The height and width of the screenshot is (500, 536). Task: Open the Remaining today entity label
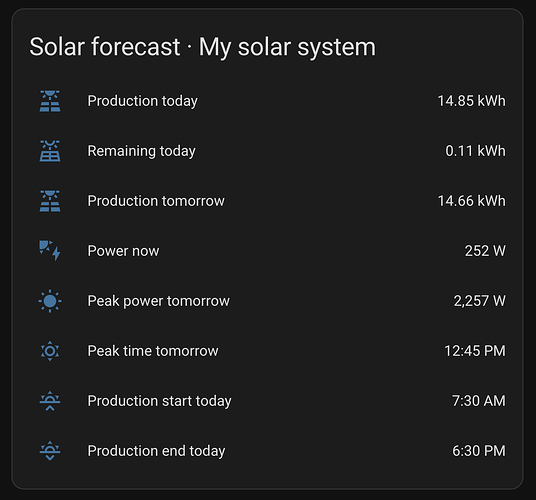coord(142,151)
